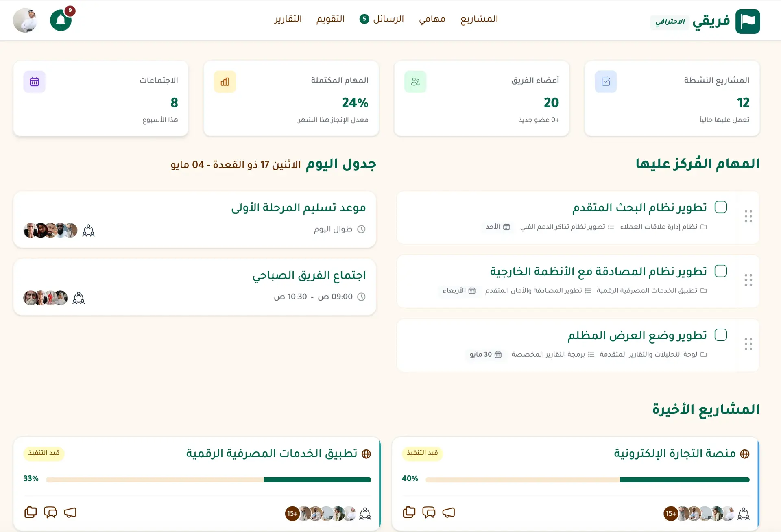Click the team members people icon
This screenshot has height=532, width=781.
coord(415,82)
